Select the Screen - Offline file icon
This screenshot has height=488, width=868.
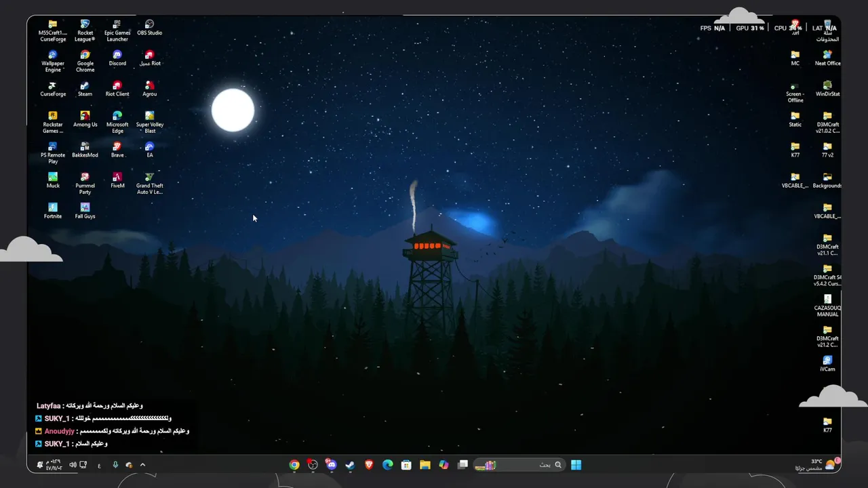pos(795,92)
